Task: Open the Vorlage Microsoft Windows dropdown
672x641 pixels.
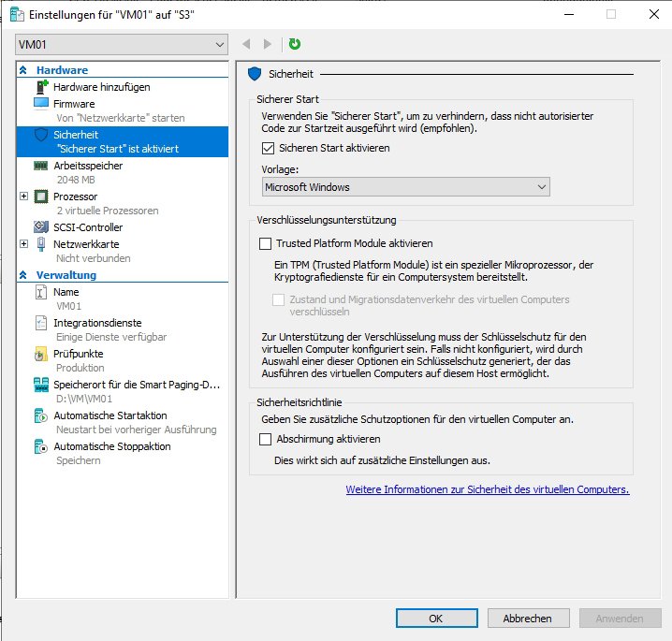Action: pos(405,187)
